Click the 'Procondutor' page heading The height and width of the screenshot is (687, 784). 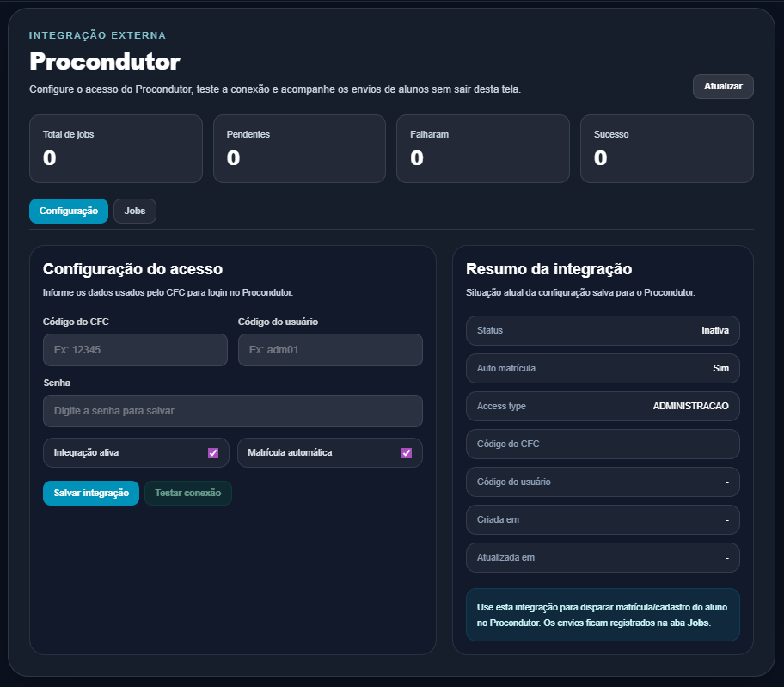click(105, 62)
